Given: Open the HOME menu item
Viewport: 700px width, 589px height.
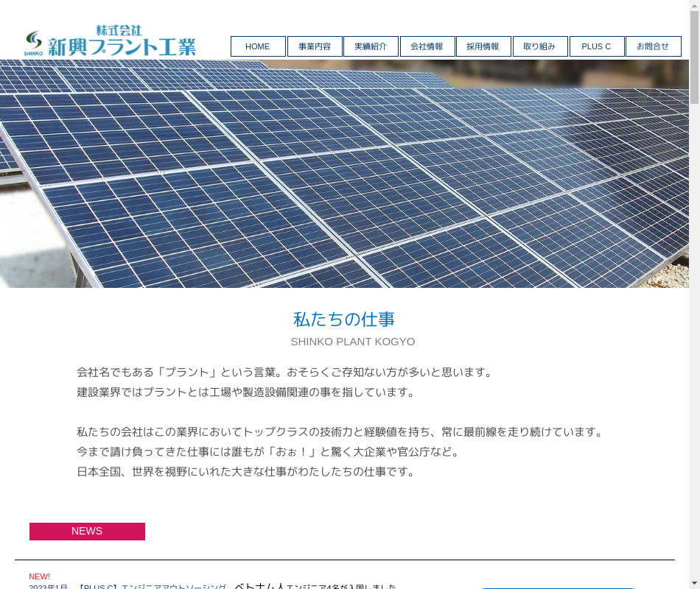Looking at the screenshot, I should (x=258, y=46).
